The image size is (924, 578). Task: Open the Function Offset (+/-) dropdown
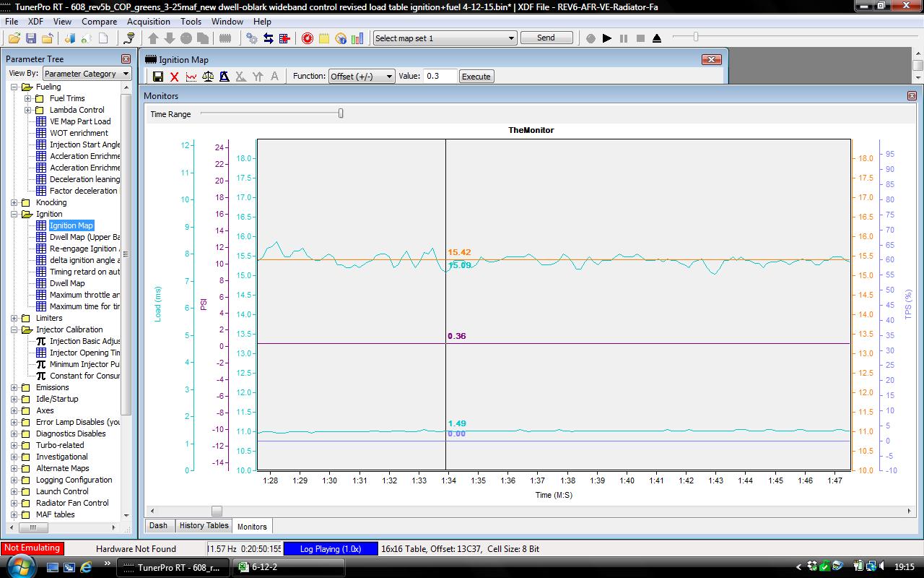click(362, 77)
